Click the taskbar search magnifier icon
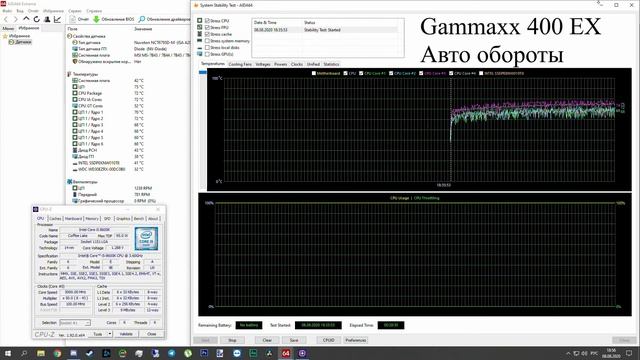This screenshot has height=360, width=640. point(24,353)
